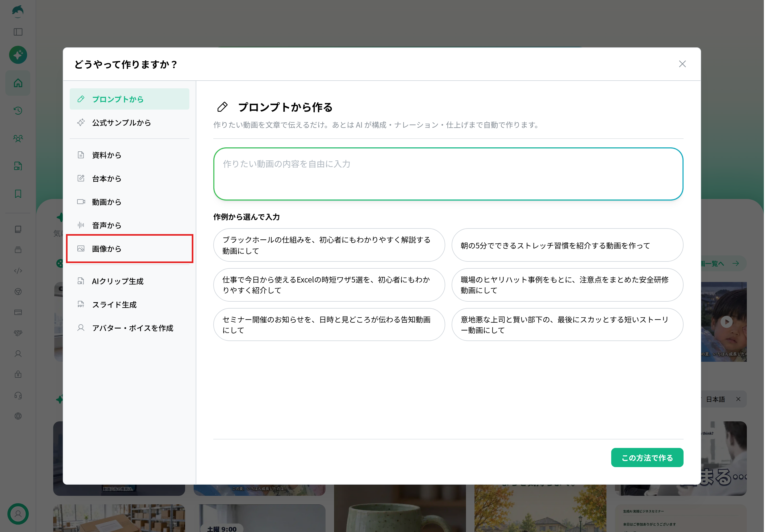Choose the 動画から option

click(x=129, y=202)
